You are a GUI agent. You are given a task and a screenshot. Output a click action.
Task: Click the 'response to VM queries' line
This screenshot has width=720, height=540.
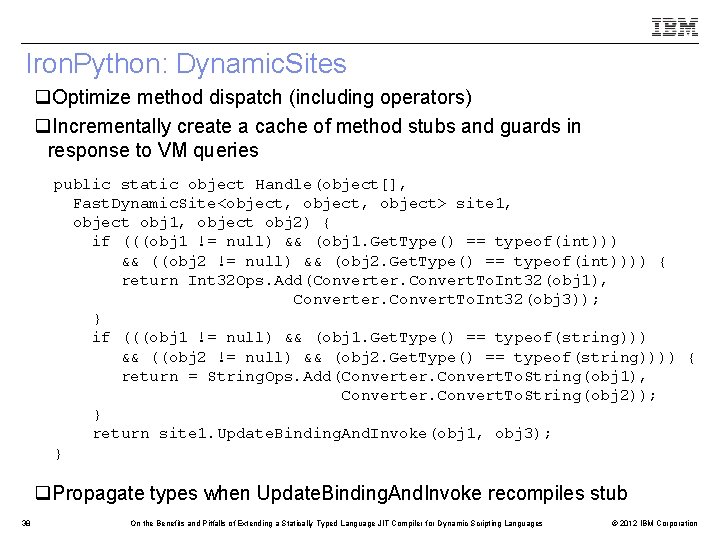pyautogui.click(x=153, y=150)
